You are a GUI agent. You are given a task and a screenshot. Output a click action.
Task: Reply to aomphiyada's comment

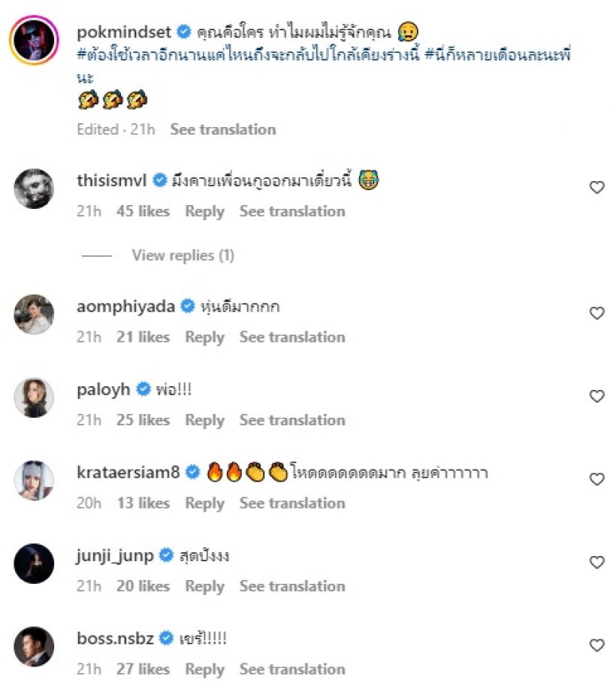tap(204, 337)
